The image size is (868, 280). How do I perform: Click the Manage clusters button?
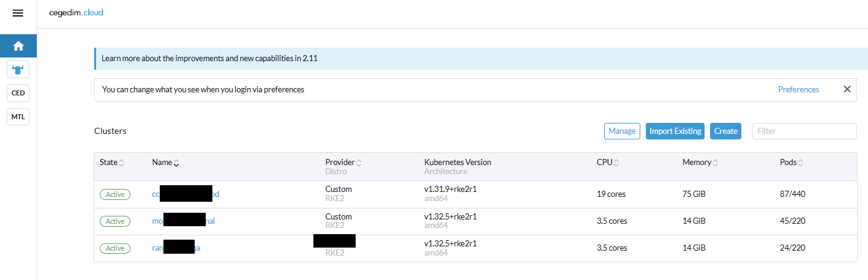622,131
